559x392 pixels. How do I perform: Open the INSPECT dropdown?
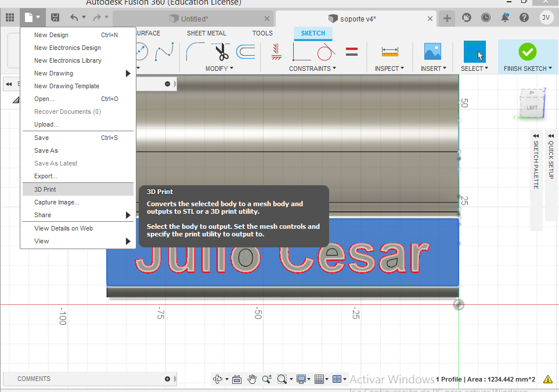pyautogui.click(x=390, y=69)
